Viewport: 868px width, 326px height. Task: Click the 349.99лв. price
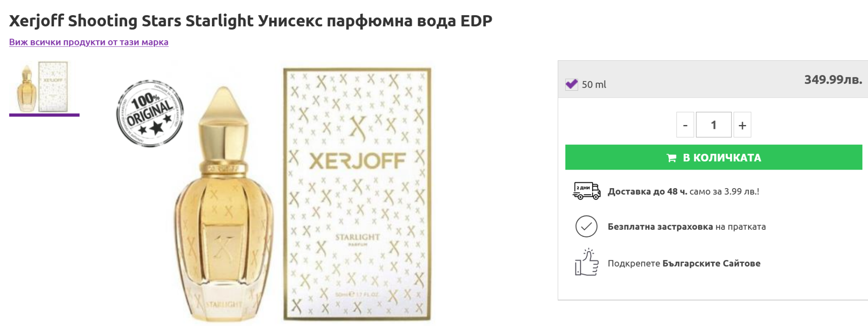833,80
